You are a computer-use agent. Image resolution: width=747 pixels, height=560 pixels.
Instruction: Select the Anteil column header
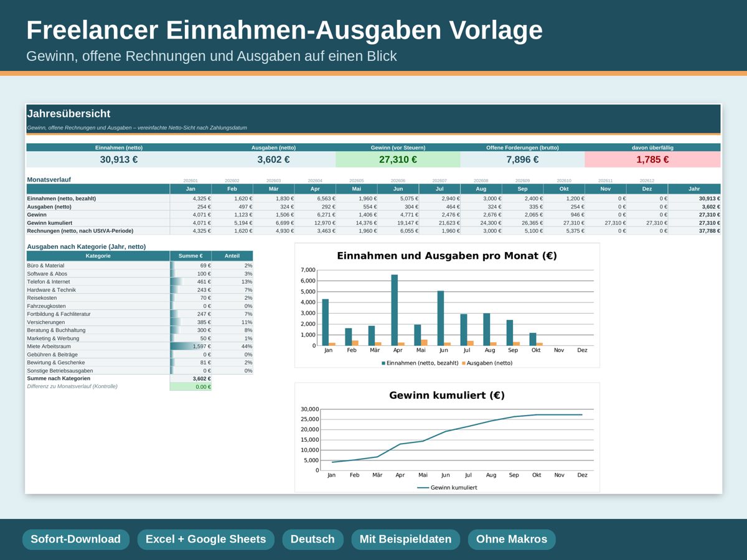[232, 256]
